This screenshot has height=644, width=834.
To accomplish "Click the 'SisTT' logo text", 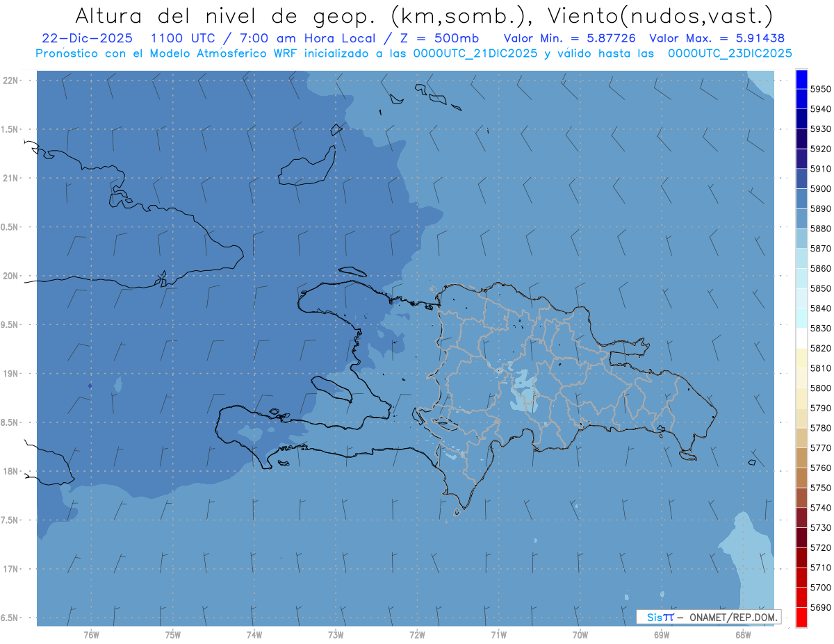I will [x=660, y=617].
